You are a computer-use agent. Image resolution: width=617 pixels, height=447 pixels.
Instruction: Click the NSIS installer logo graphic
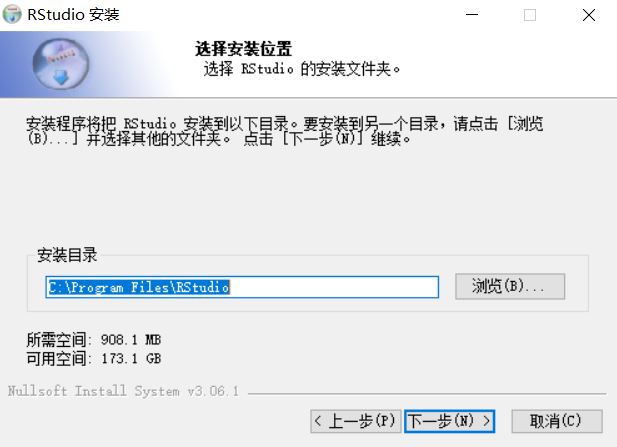61,63
